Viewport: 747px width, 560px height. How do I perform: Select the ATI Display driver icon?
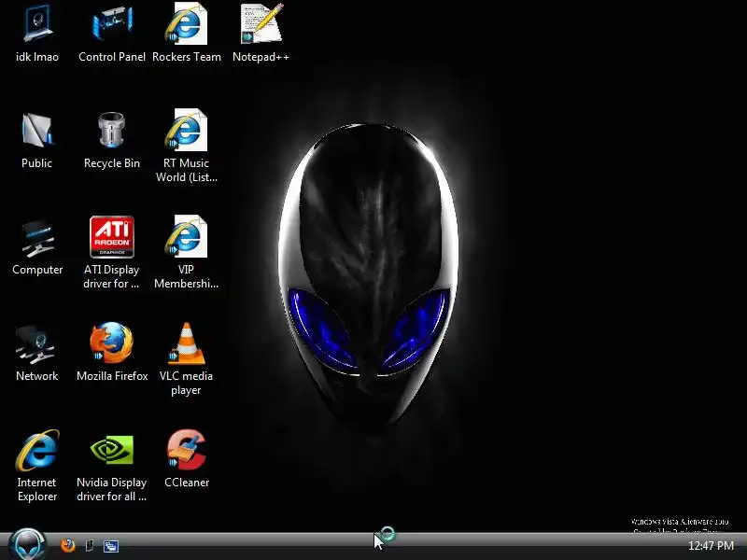(x=112, y=252)
